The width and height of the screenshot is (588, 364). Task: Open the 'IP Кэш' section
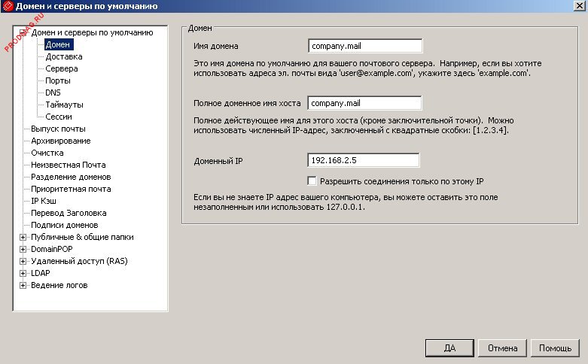point(44,201)
